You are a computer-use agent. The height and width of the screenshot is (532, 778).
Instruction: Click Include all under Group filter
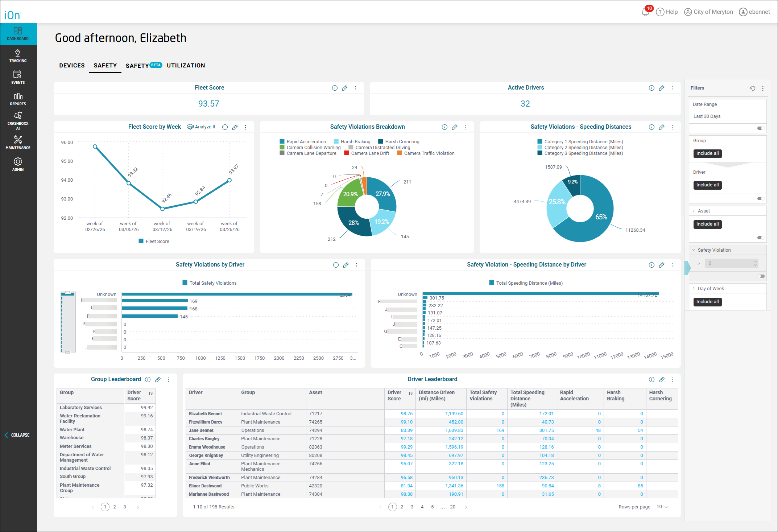(x=707, y=153)
